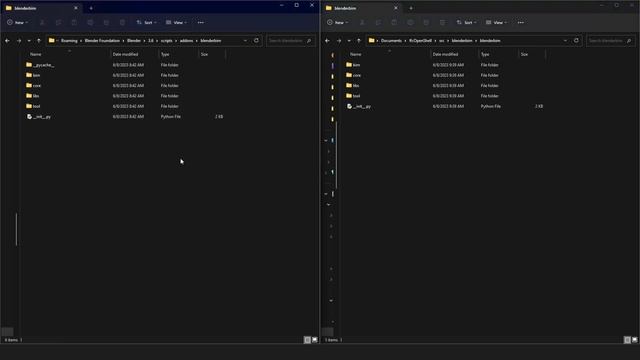Go forward in the IfcOpenShell-path window
Image resolution: width=640 pixels, height=360 pixels.
[x=339, y=40]
